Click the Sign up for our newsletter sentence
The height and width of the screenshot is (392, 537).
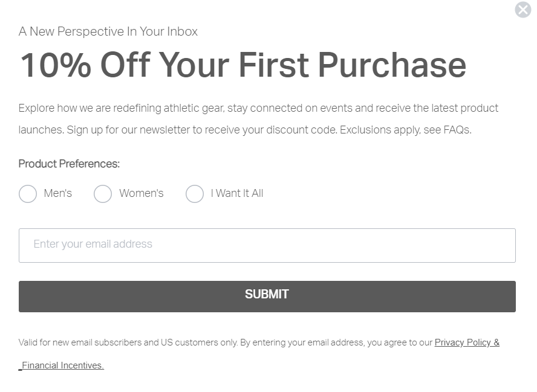coord(202,130)
